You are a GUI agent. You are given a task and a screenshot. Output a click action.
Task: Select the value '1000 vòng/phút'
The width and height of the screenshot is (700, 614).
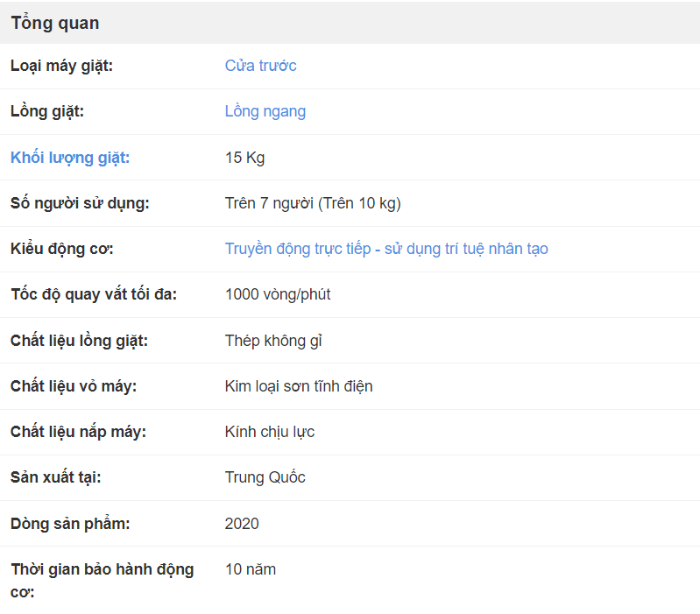coord(278,294)
